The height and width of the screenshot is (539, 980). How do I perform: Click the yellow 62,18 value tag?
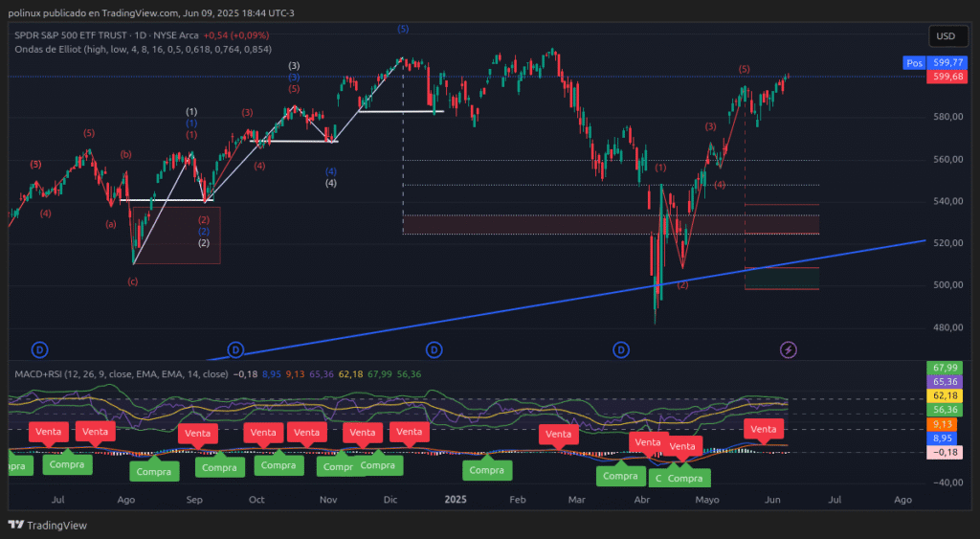click(945, 395)
